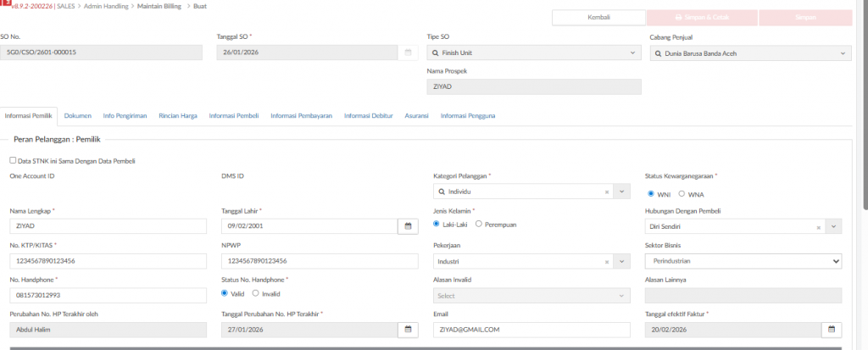The image size is (868, 350).
Task: Choose Perempuan as Jenis Kelamin
Action: click(479, 225)
